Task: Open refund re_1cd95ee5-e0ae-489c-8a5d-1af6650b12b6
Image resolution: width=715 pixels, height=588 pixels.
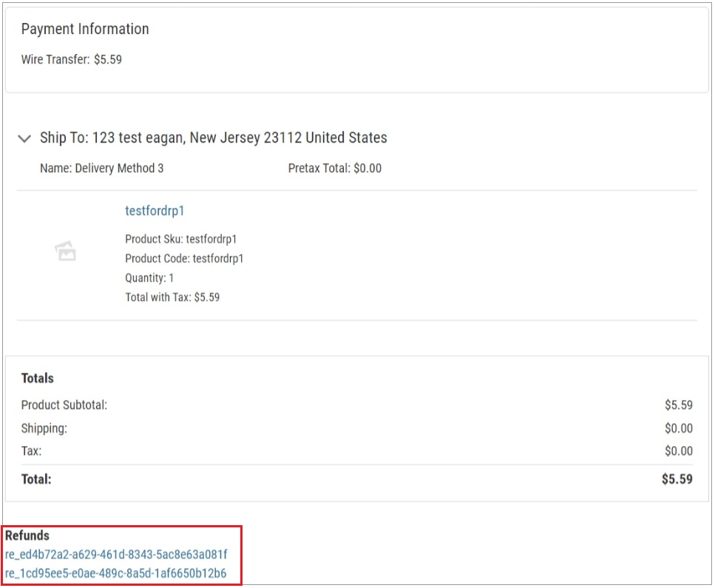Action: pos(115,573)
